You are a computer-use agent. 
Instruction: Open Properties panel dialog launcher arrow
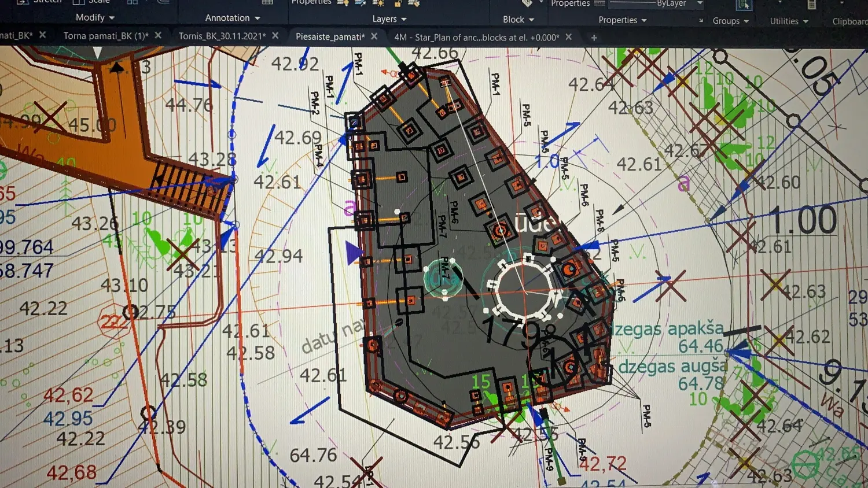701,20
